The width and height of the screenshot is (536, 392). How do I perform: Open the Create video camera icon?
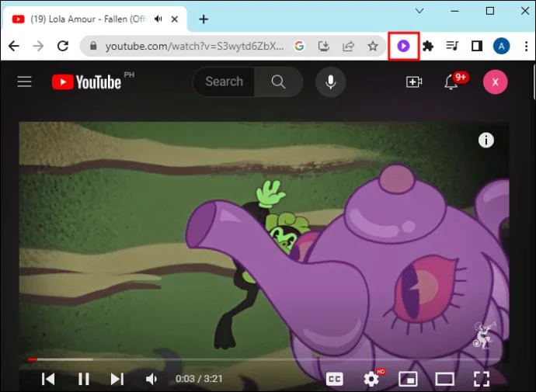pos(413,82)
